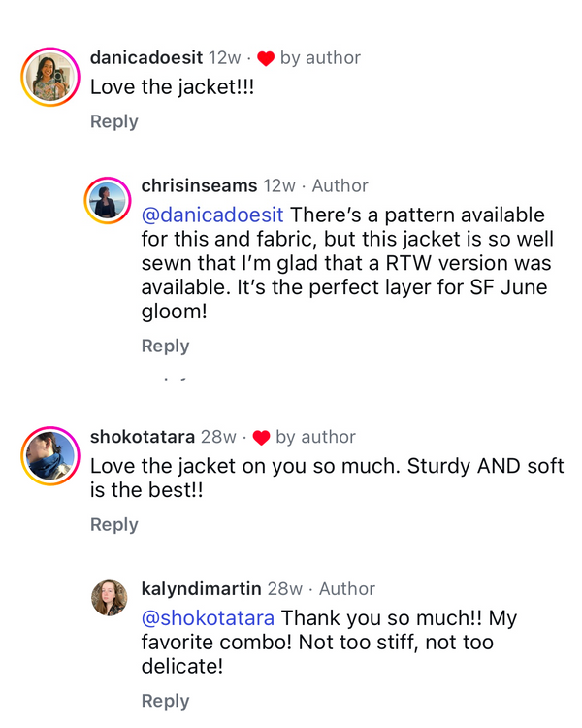Click the 12w timestamp beside danicadoesit

[x=224, y=58]
